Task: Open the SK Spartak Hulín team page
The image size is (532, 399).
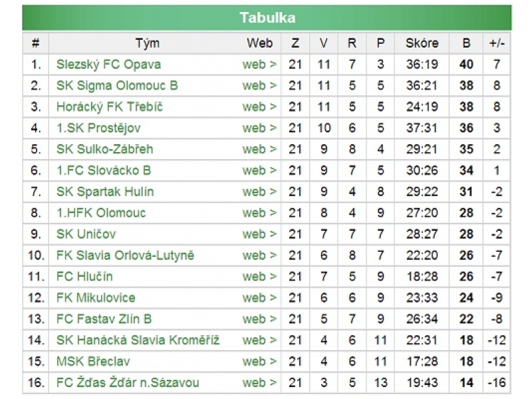Action: [x=105, y=192]
